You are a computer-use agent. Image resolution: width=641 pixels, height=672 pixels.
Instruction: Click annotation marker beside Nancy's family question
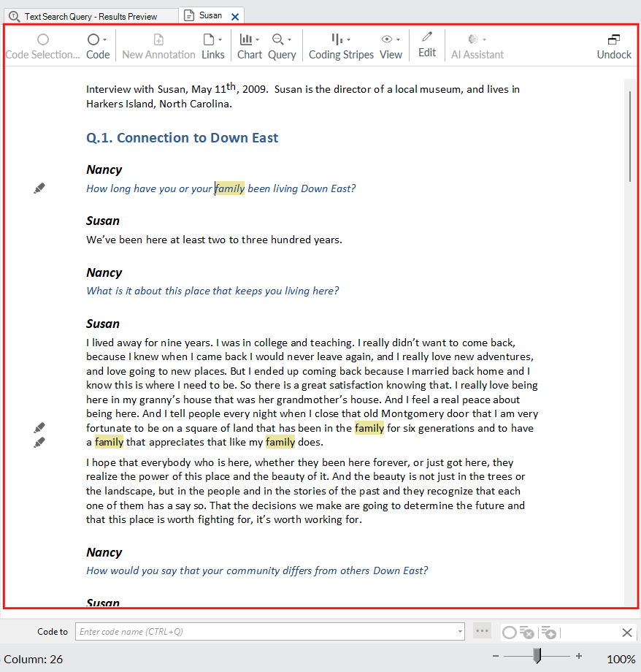click(39, 188)
